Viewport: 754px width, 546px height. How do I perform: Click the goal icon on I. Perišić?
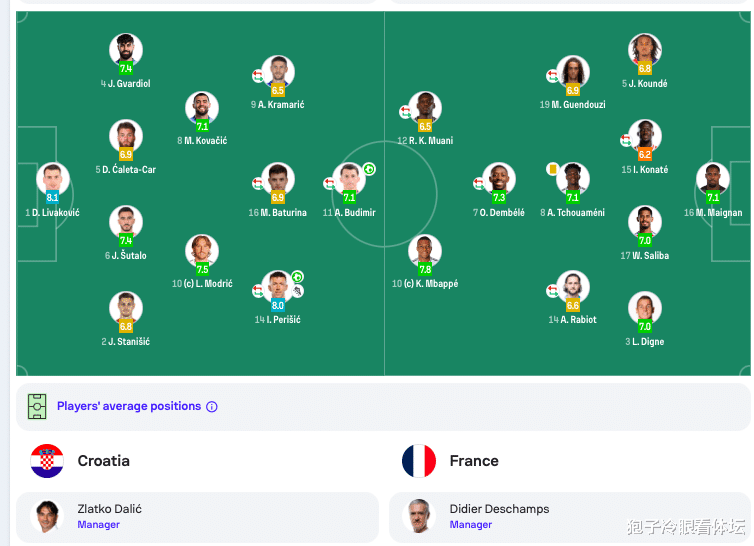click(297, 277)
